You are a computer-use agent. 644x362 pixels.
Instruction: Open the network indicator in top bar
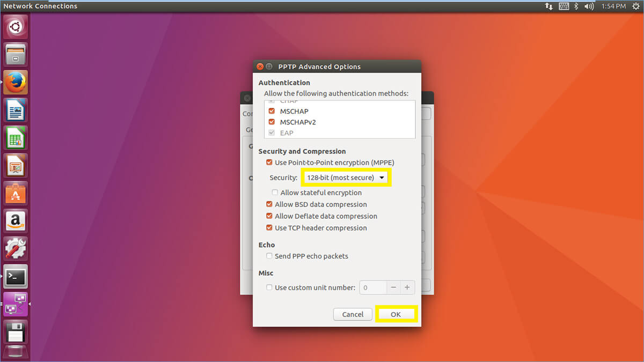(548, 6)
